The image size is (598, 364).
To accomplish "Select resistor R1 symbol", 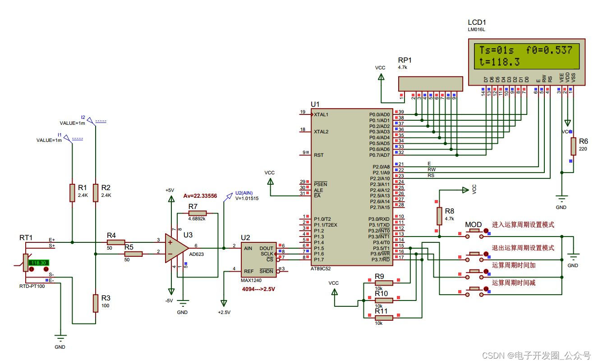I will (x=72, y=192).
